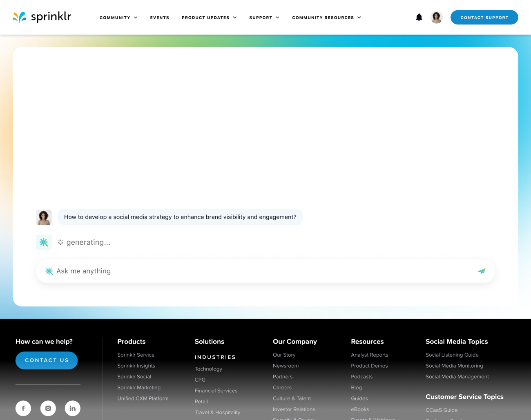Open the Social Listening Guide link
Image resolution: width=531 pixels, height=420 pixels.
[x=452, y=355]
